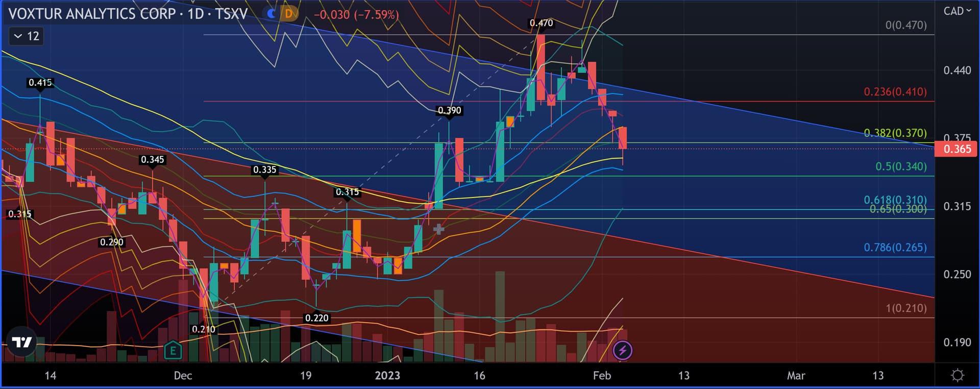Open the CAD currency dropdown
The width and height of the screenshot is (980, 389).
957,11
